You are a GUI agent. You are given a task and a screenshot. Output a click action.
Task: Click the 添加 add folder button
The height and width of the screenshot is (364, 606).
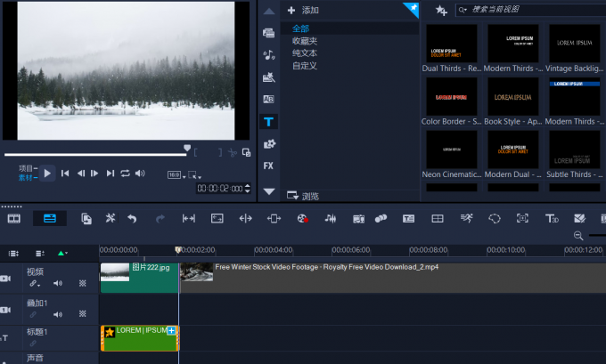coord(303,11)
